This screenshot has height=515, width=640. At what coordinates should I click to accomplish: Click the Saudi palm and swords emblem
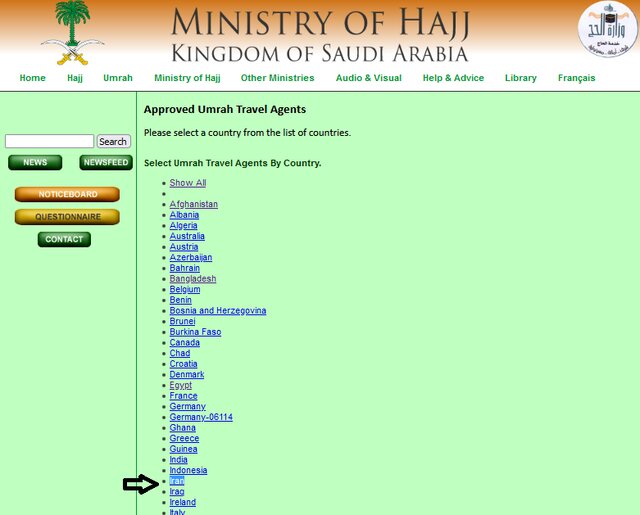point(72,34)
